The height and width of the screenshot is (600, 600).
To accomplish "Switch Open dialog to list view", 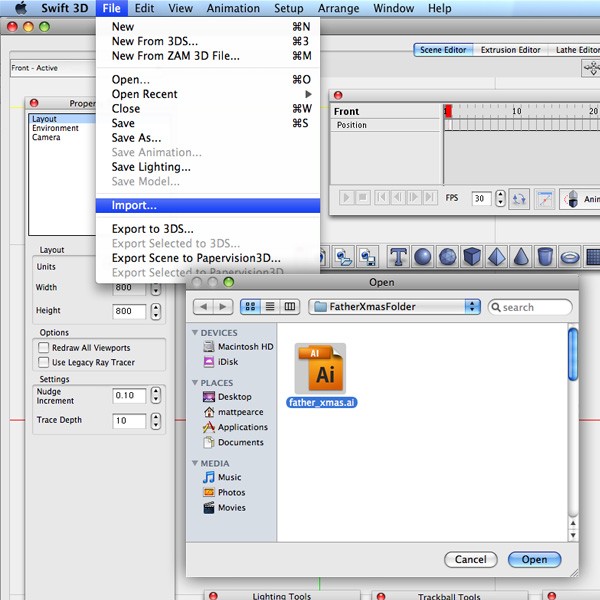I will pos(270,307).
